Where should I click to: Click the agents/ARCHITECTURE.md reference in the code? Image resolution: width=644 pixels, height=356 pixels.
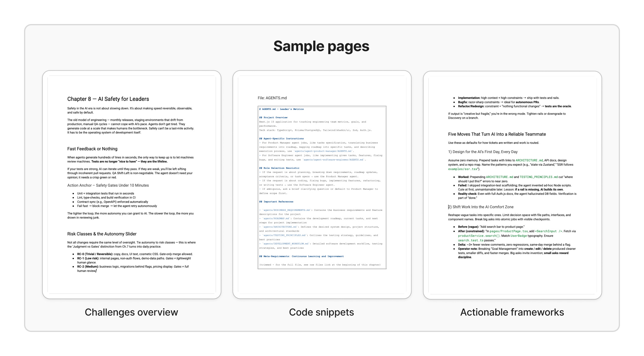click(x=280, y=227)
